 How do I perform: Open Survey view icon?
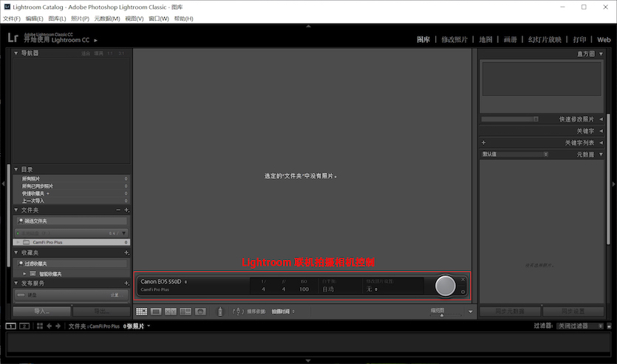pyautogui.click(x=185, y=312)
